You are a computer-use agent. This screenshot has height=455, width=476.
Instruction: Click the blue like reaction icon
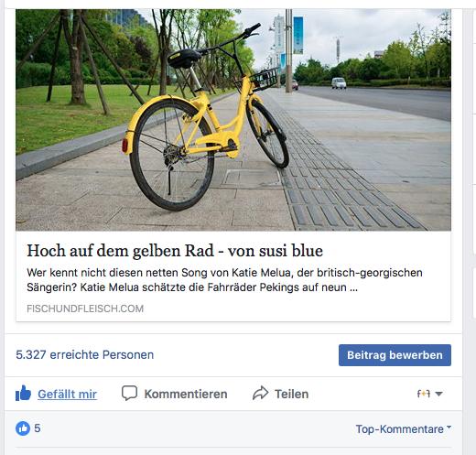(23, 428)
